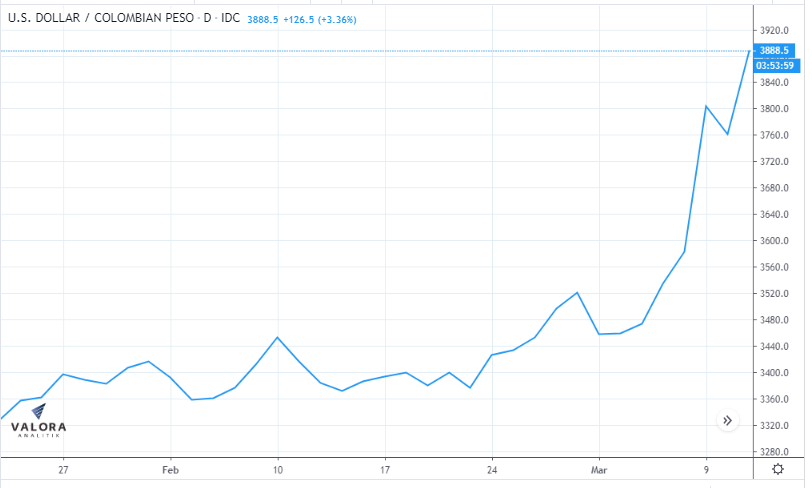812x488 pixels.
Task: Click the 17 date label on time axis
Action: coord(385,468)
